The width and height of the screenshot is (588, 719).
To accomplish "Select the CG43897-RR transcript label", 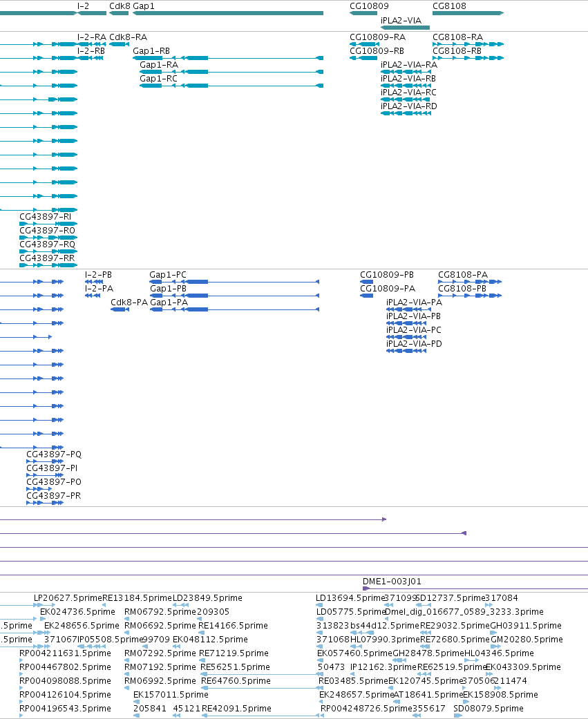I will (47, 258).
